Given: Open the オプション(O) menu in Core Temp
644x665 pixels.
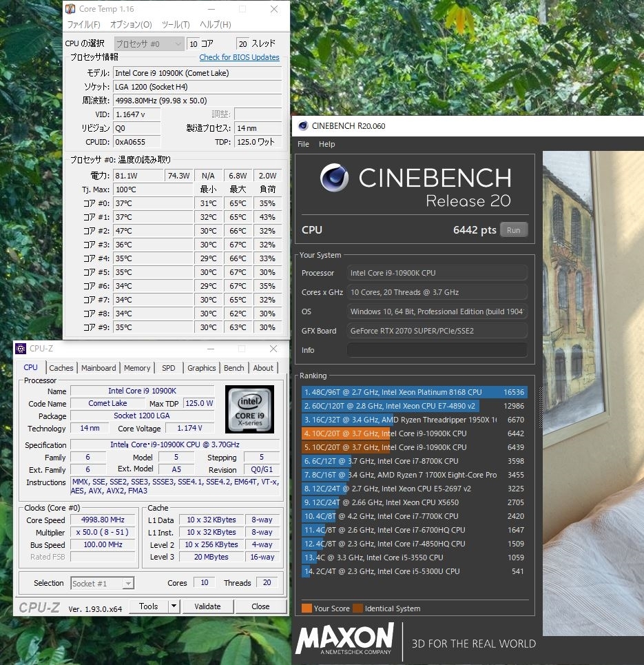Looking at the screenshot, I should click(x=131, y=25).
